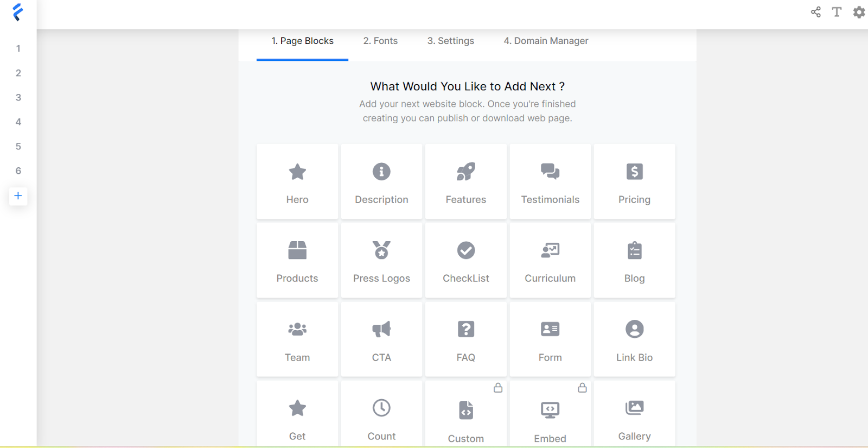Insert a Press Logos block
This screenshot has width=868, height=448.
tap(381, 260)
